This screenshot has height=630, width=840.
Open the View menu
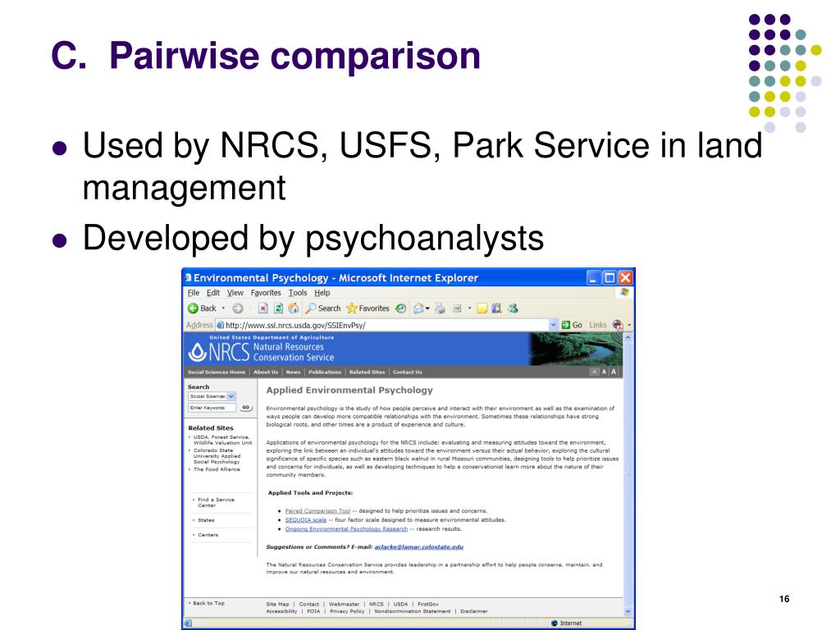[235, 293]
